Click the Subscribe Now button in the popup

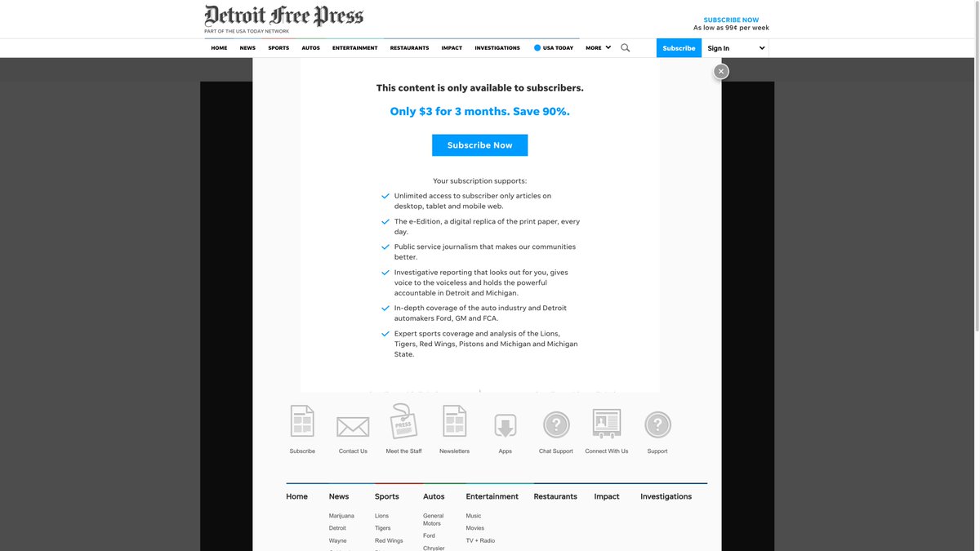point(479,145)
